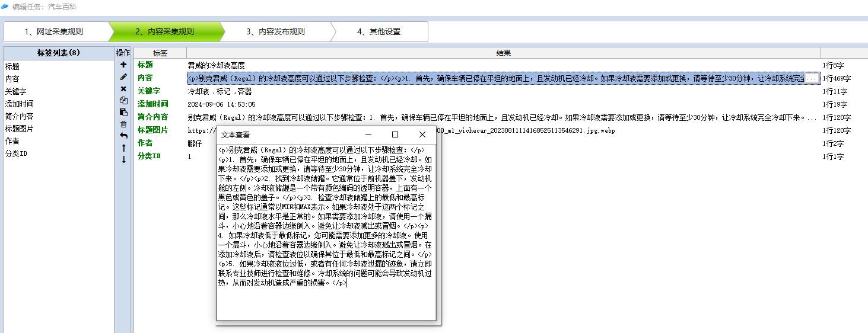Click the app logo icon in the title bar
This screenshot has width=868, height=333.
(x=5, y=7)
